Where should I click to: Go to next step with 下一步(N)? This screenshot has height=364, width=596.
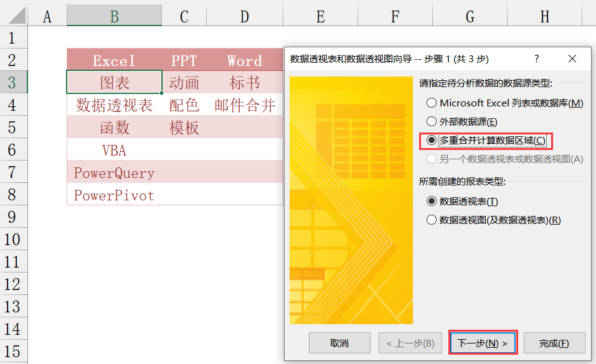pos(483,343)
